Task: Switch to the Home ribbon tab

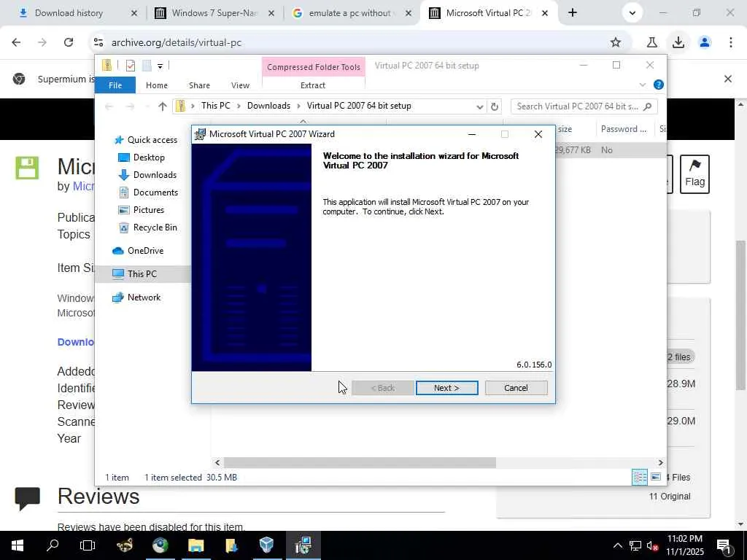Action: pyautogui.click(x=157, y=85)
